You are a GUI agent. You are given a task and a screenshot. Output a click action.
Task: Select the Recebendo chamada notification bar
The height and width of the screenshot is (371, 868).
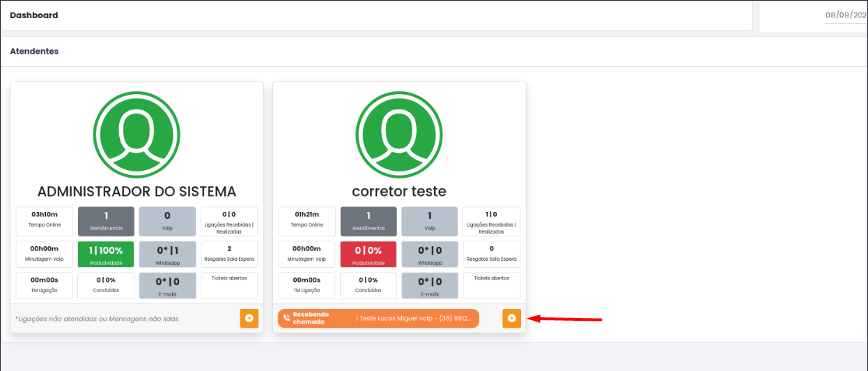[x=378, y=318]
